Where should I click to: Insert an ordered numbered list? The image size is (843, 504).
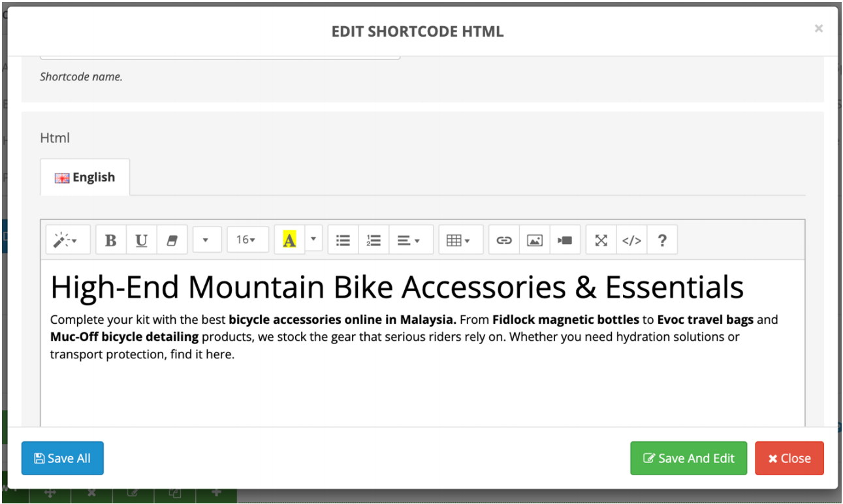pos(374,240)
